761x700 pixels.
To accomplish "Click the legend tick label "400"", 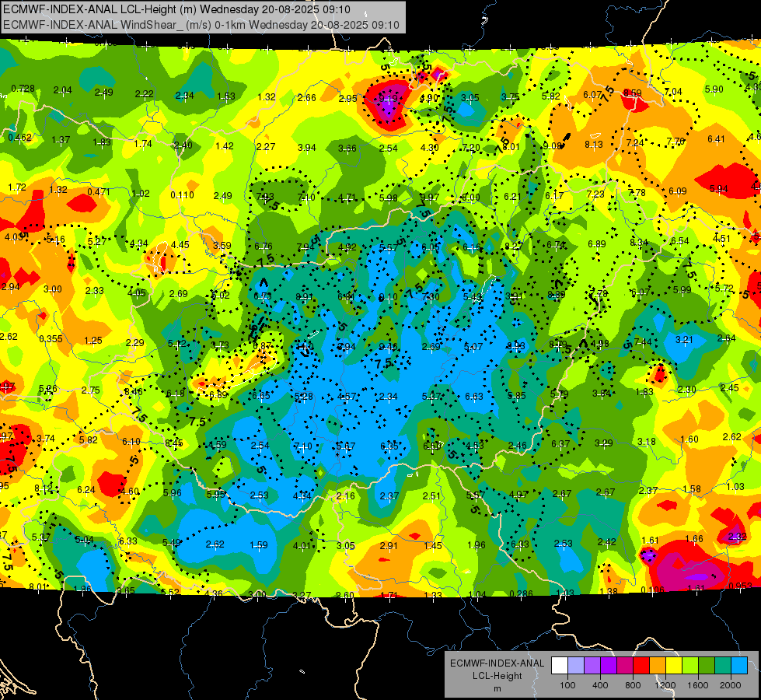I will coord(600,685).
